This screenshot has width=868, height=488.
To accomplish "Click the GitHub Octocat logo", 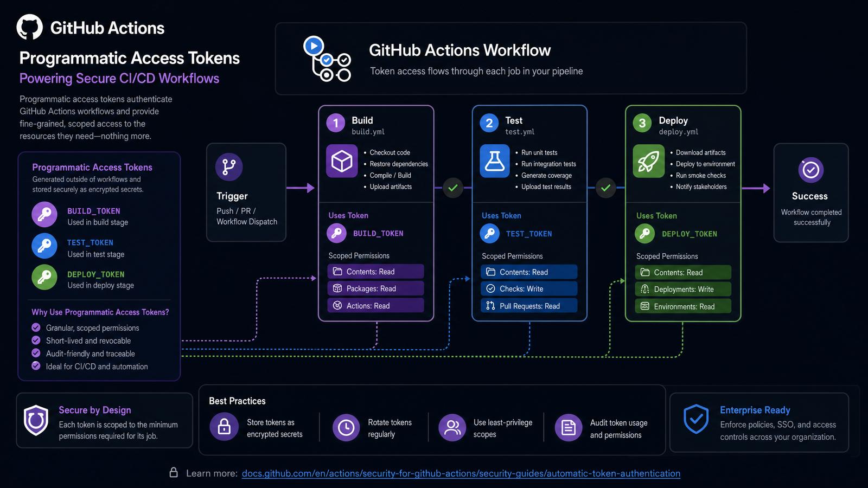I will [x=29, y=27].
